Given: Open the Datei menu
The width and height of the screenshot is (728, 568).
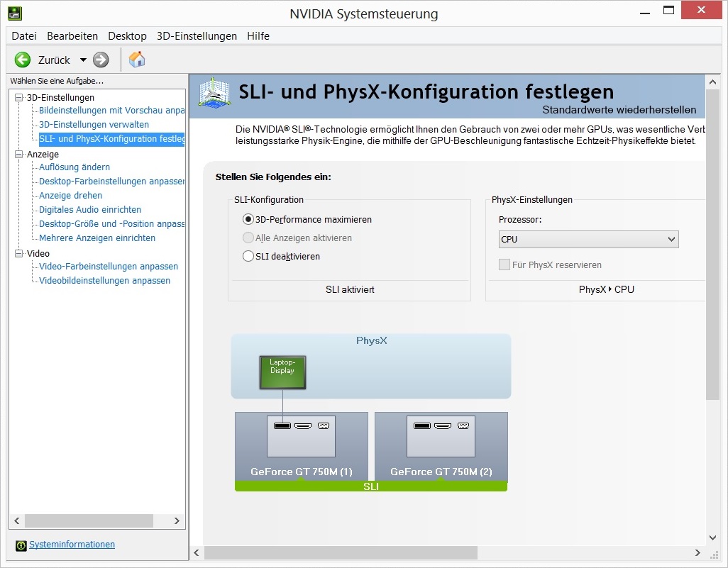Looking at the screenshot, I should 24,36.
